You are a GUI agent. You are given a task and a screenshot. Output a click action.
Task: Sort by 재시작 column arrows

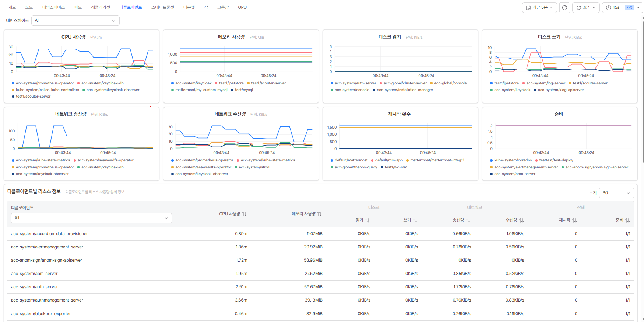click(x=574, y=220)
